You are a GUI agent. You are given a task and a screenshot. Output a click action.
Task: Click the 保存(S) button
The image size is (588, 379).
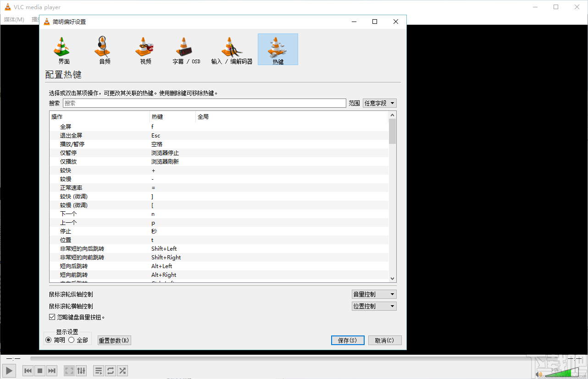[x=347, y=340]
